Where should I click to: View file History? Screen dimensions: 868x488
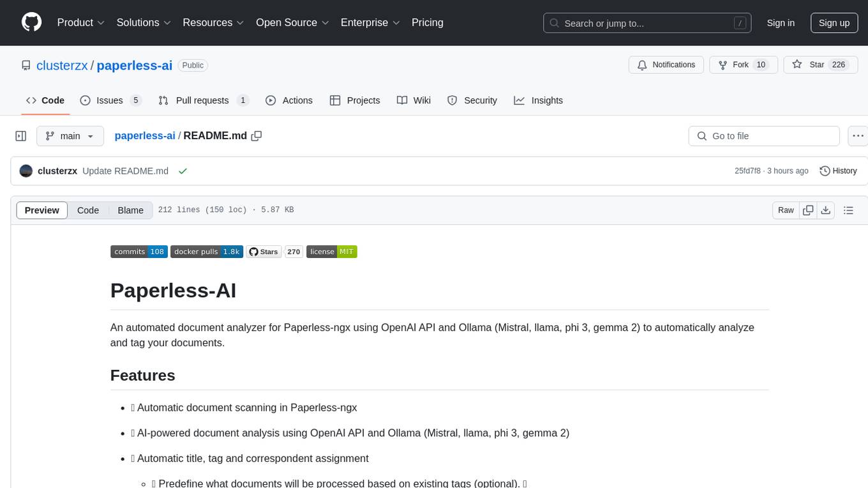(x=838, y=171)
